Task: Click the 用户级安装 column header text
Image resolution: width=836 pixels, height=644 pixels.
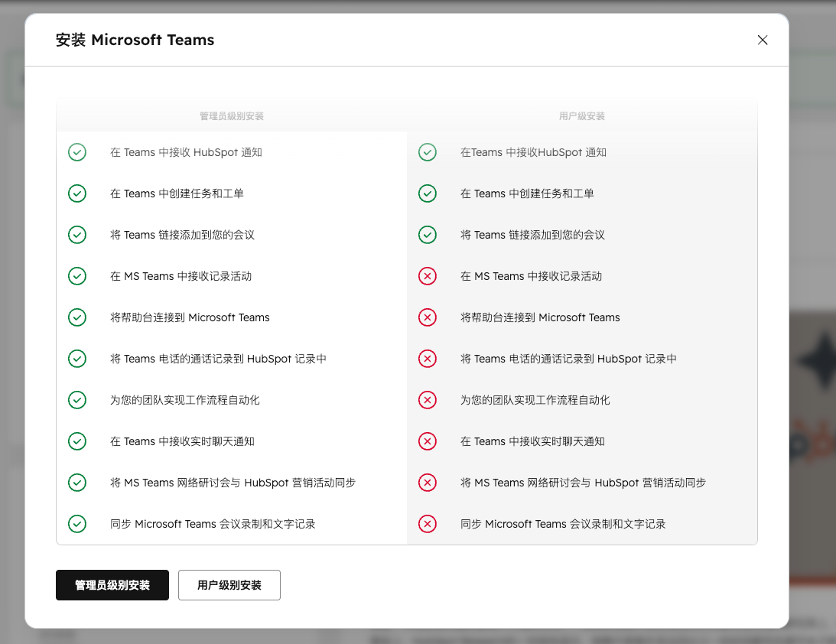Action: [x=582, y=116]
